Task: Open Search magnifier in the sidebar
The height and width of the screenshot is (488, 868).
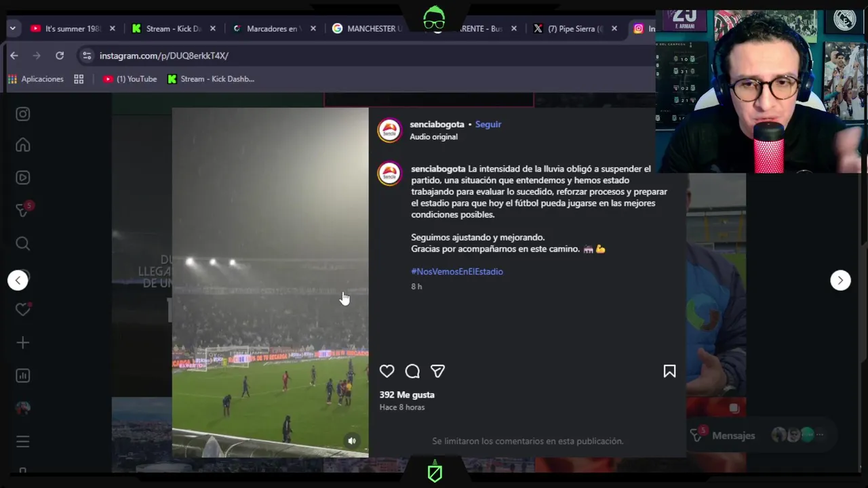Action: tap(23, 243)
